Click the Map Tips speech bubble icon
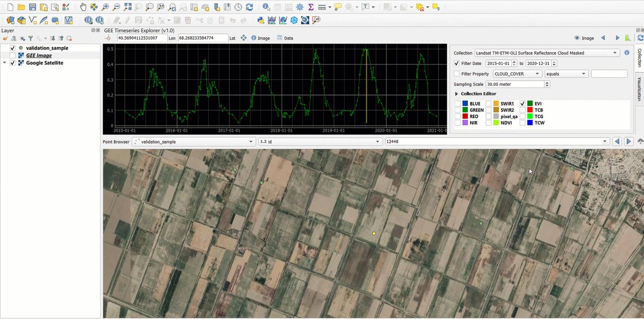644x319 pixels. point(338,7)
